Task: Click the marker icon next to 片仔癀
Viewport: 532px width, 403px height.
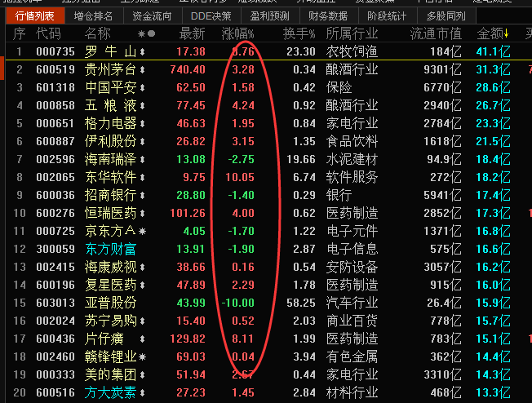Action: (143, 339)
